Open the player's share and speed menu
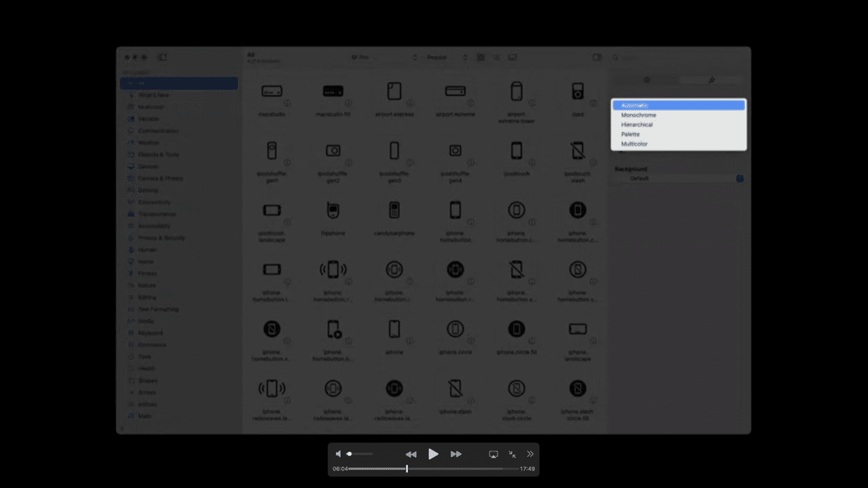The image size is (868, 488). [x=530, y=454]
